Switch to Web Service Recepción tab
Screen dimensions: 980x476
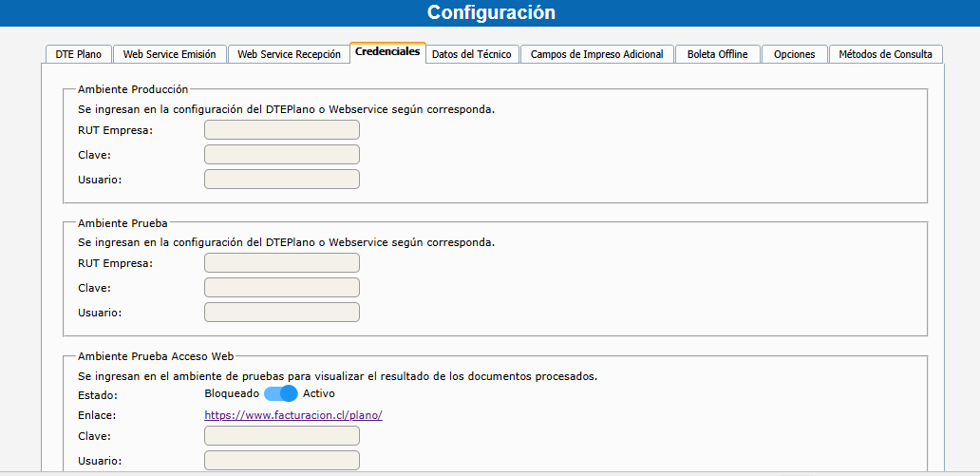289,54
